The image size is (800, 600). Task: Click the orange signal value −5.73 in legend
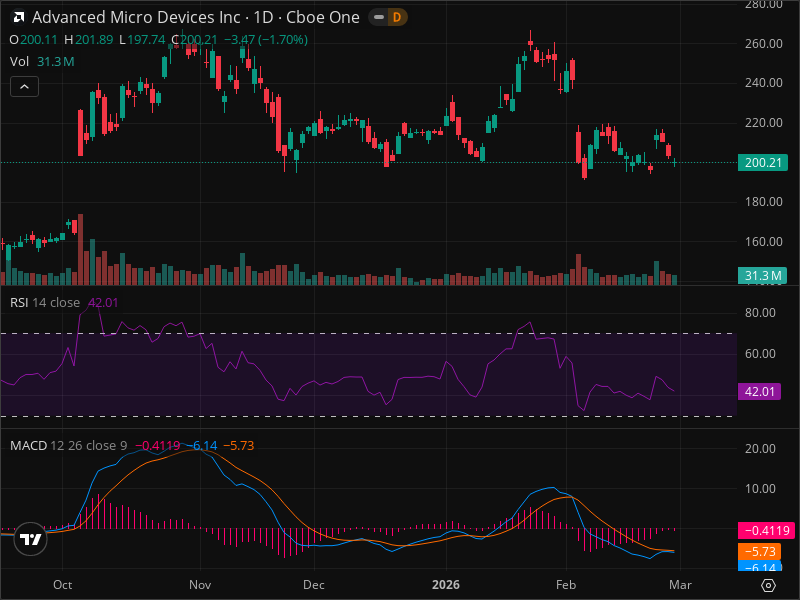239,445
